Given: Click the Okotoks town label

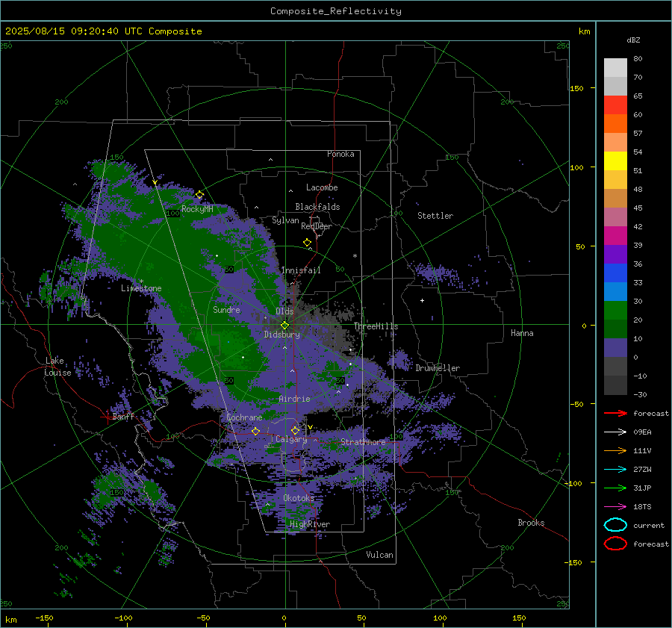Looking at the screenshot, I should point(299,498).
